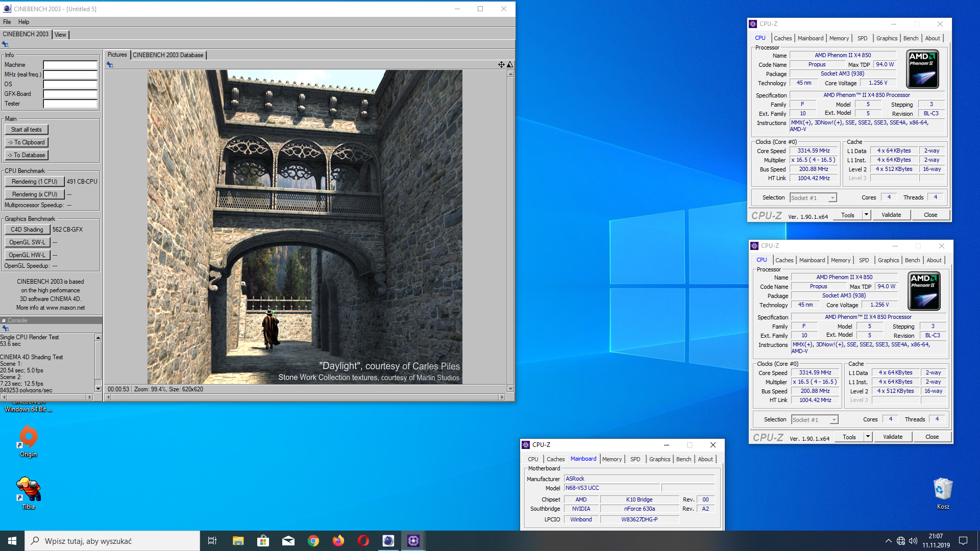Run Rendering (x CPU) benchmark
Viewport: 980px width, 551px height.
pyautogui.click(x=34, y=194)
